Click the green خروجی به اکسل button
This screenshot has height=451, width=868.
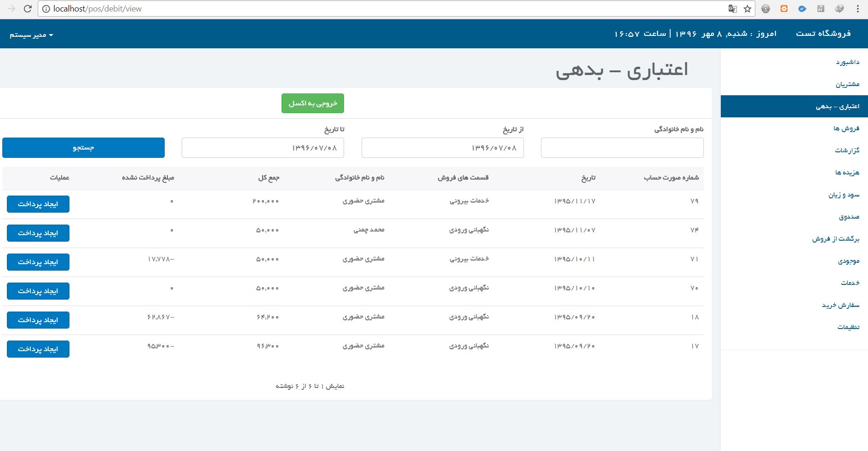click(x=313, y=104)
